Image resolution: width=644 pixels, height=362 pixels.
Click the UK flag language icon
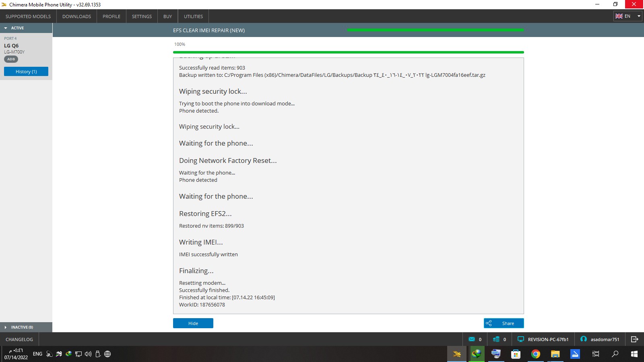pyautogui.click(x=619, y=16)
